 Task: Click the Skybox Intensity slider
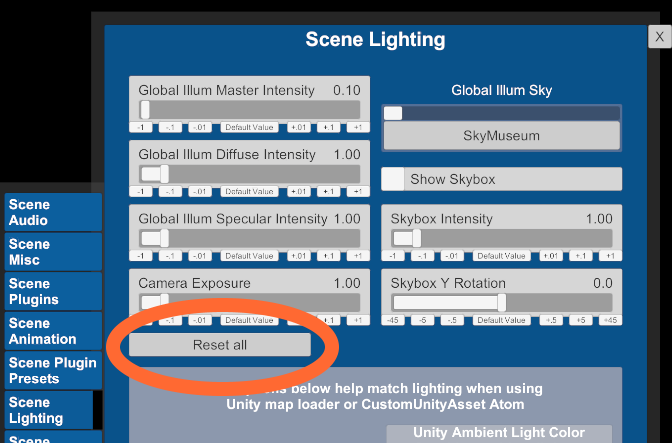click(501, 238)
